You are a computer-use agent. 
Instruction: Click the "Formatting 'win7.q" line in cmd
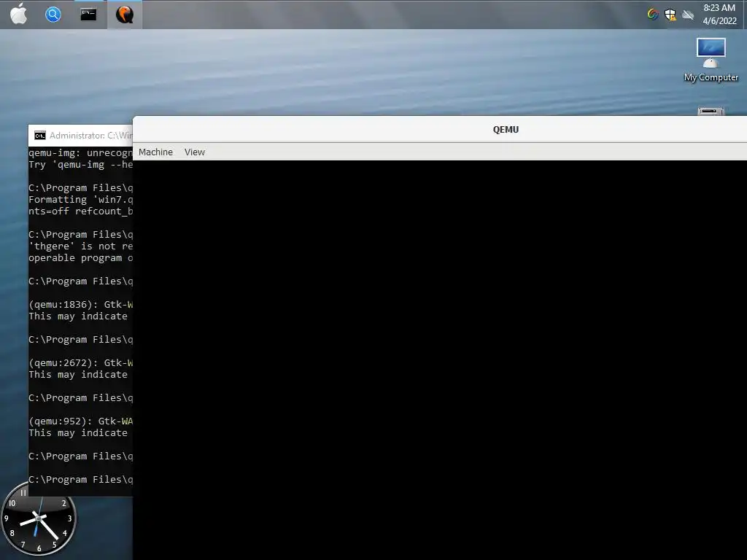[x=80, y=200]
